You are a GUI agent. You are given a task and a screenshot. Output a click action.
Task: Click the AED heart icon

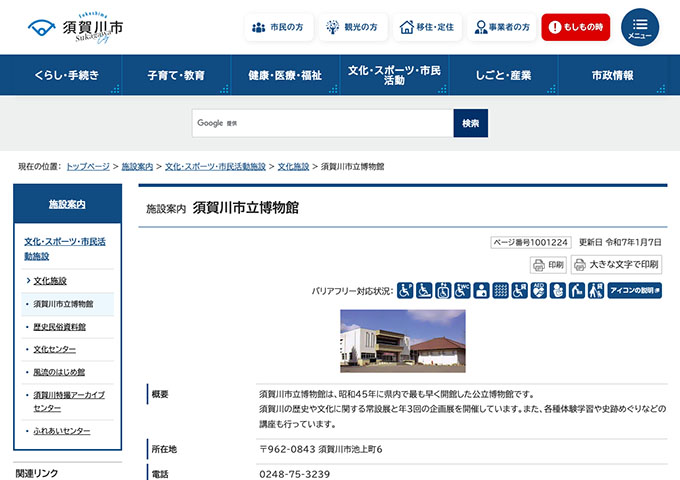[539, 291]
